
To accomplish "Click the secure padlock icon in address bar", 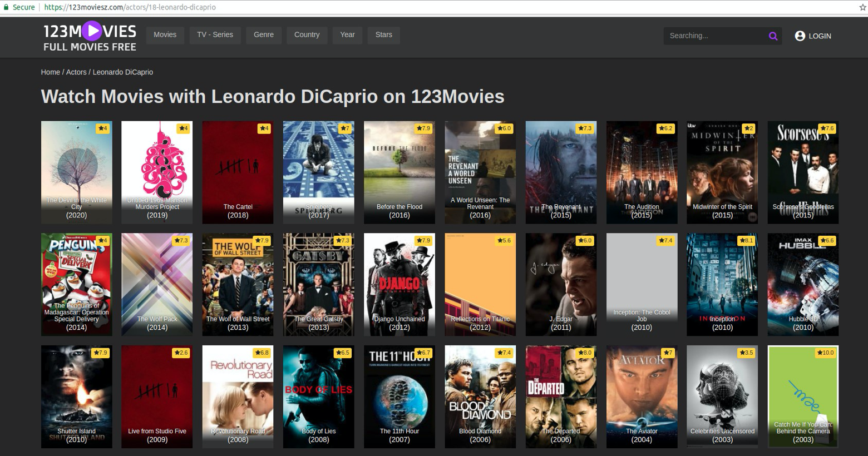I will [x=6, y=7].
